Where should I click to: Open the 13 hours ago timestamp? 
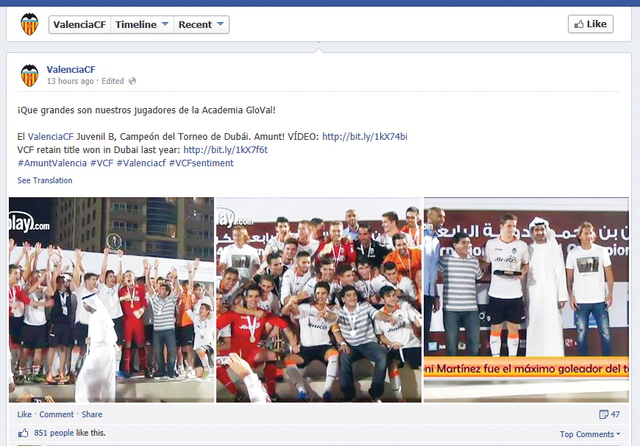[x=70, y=81]
